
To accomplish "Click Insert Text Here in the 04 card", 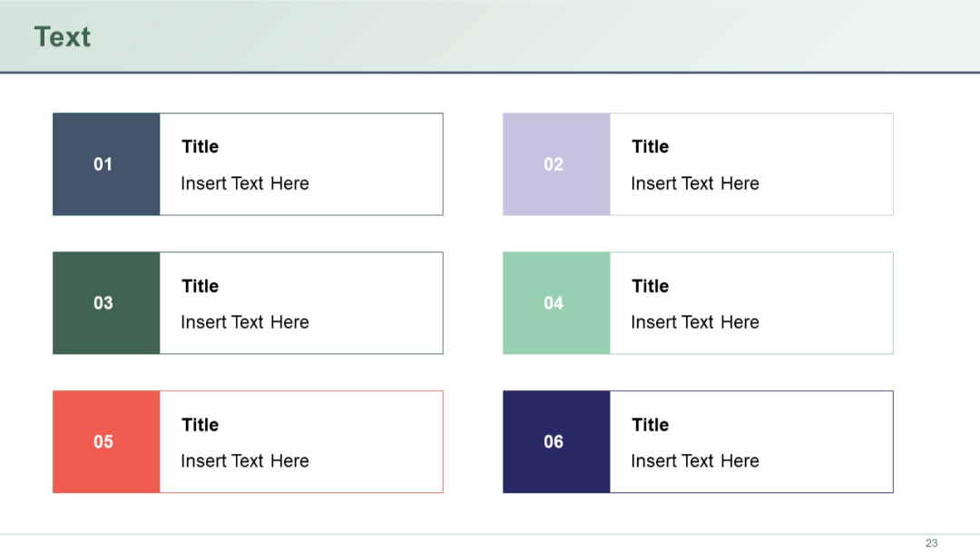I will (x=695, y=322).
